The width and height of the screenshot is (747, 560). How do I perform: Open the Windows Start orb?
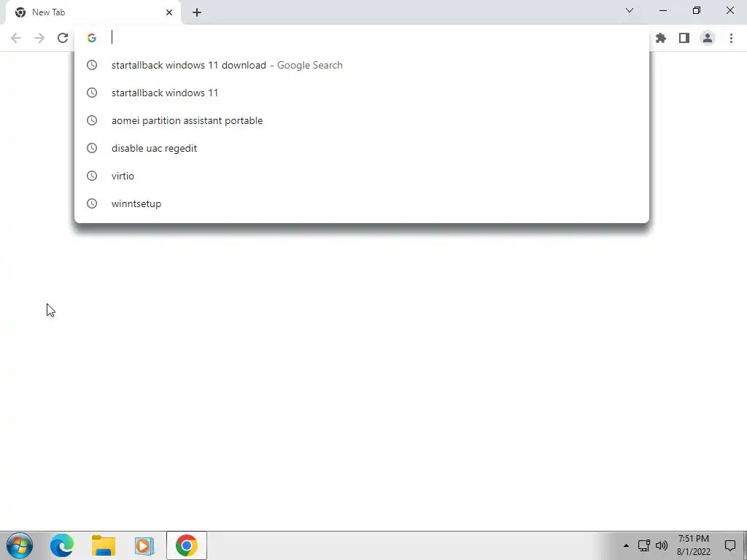[x=20, y=545]
